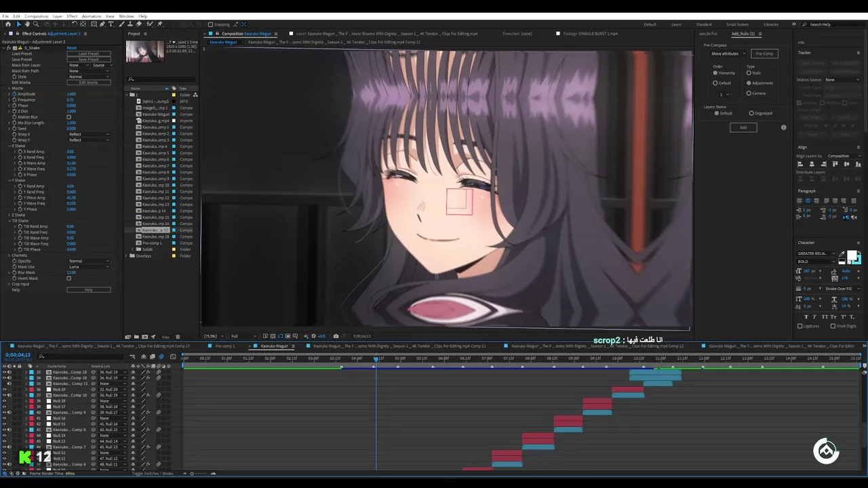
Task: Open the File menu
Action: [5, 16]
